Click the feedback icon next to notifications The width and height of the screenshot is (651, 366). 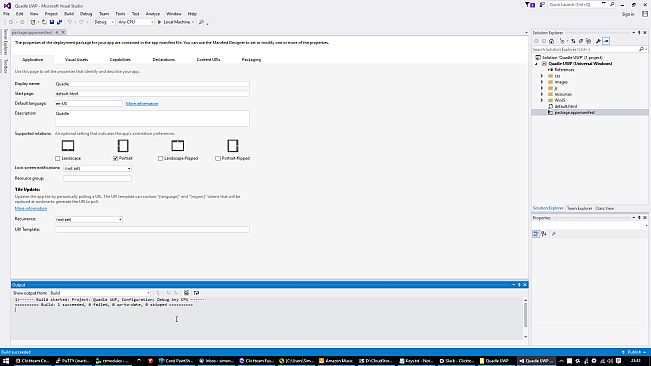[x=542, y=5]
